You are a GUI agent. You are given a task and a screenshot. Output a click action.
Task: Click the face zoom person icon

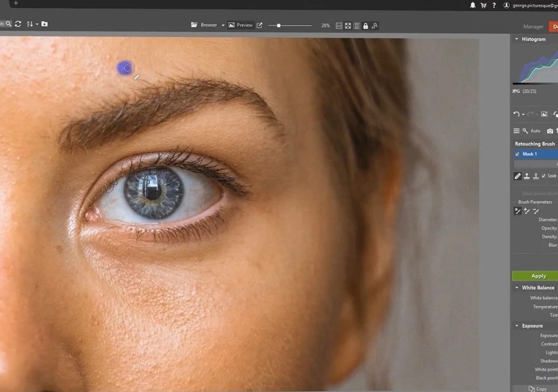click(x=374, y=25)
